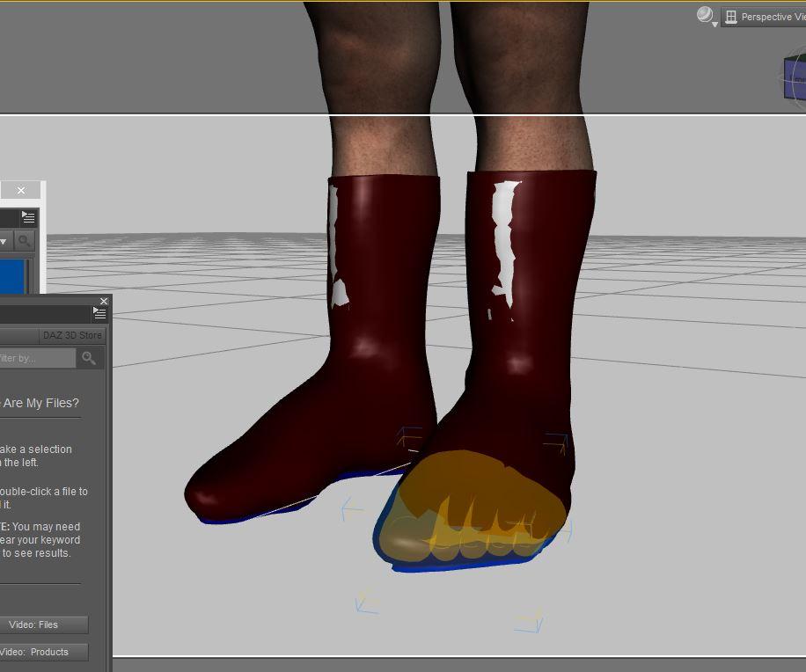Expand the dropdown arrow left of the upper pane's search
The image size is (806, 672).
pos(4,241)
